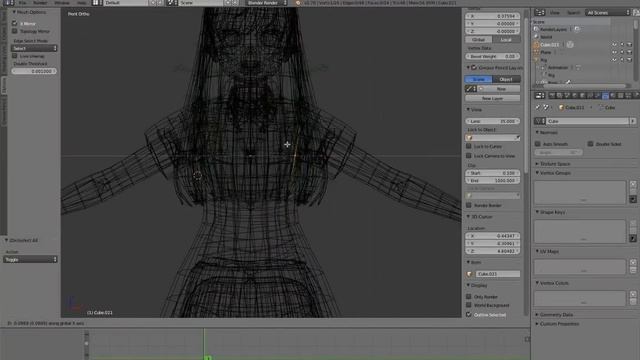
Task: Toggle the Only Render checkbox
Action: pos(469,297)
